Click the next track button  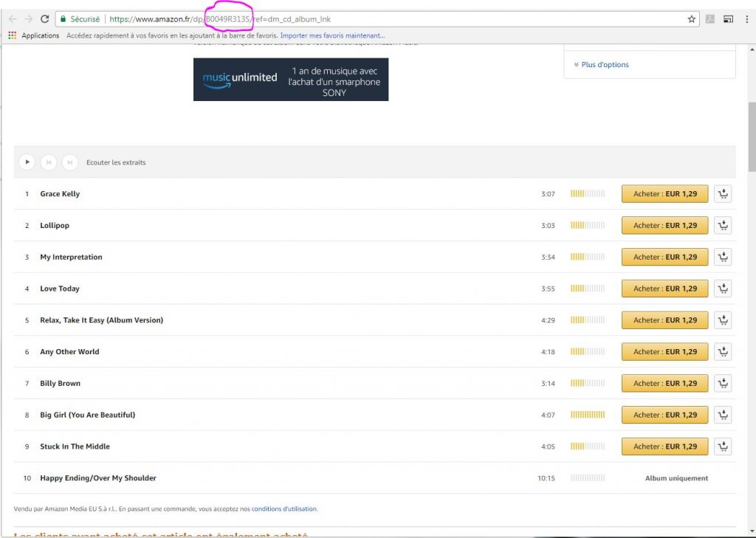pyautogui.click(x=69, y=162)
